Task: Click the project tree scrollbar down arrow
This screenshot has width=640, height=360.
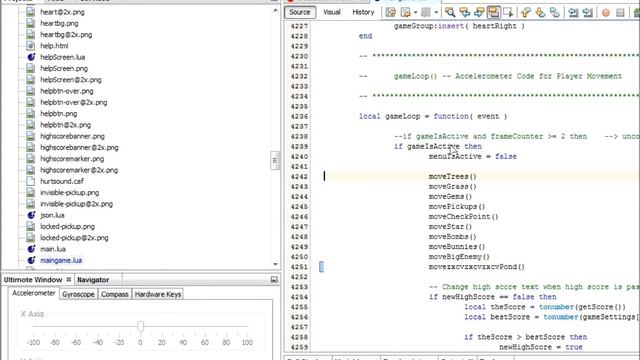Action: 275,264
